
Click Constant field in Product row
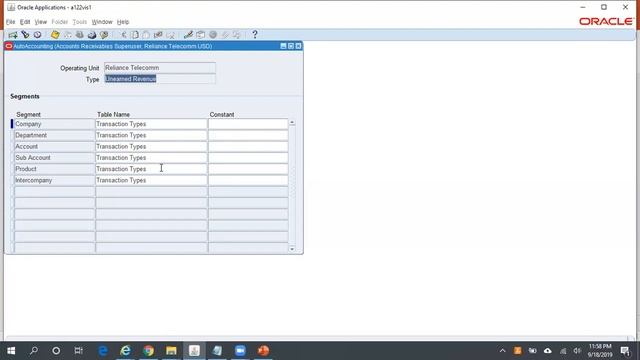pyautogui.click(x=248, y=169)
